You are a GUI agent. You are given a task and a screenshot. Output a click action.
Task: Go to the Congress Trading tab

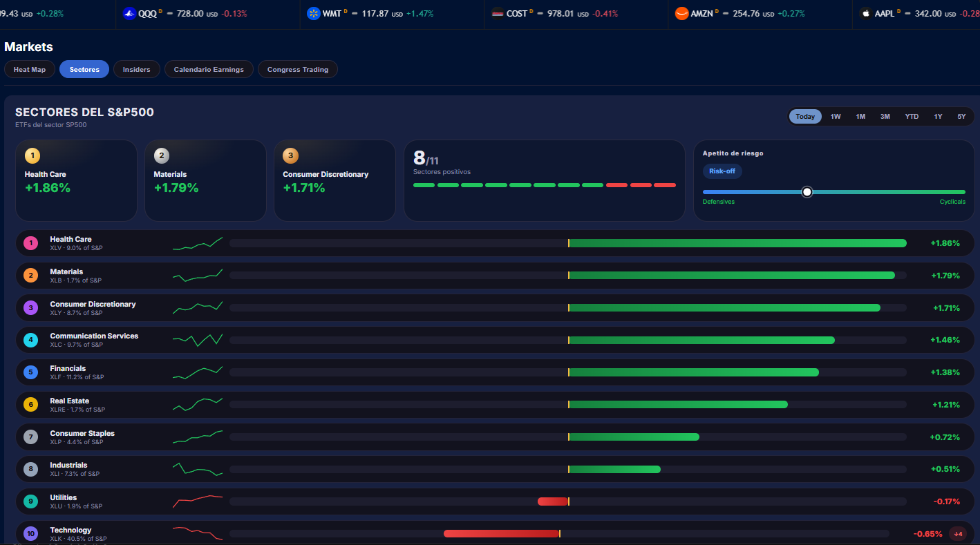pos(298,69)
